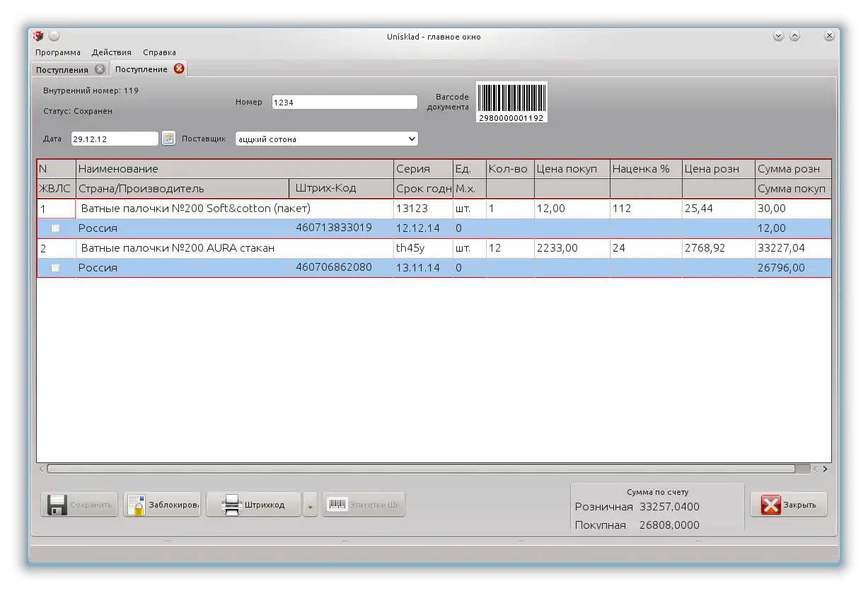Click the horizontal scrollbar below the table
Image resolution: width=868 pixels, height=591 pixels.
click(x=421, y=469)
